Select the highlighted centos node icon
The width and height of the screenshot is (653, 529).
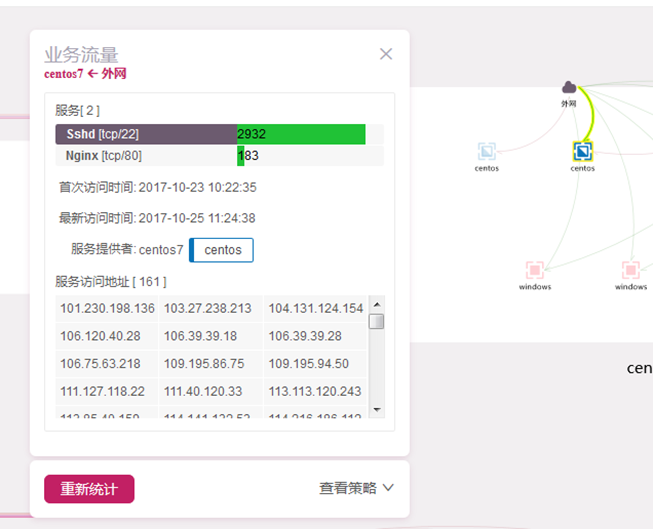pyautogui.click(x=583, y=151)
